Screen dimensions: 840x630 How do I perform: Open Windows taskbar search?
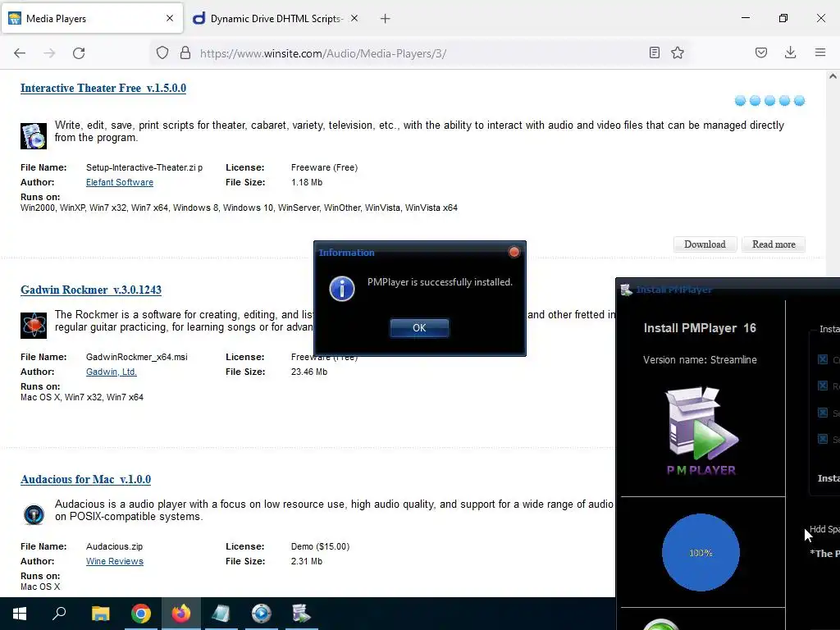coord(59,614)
